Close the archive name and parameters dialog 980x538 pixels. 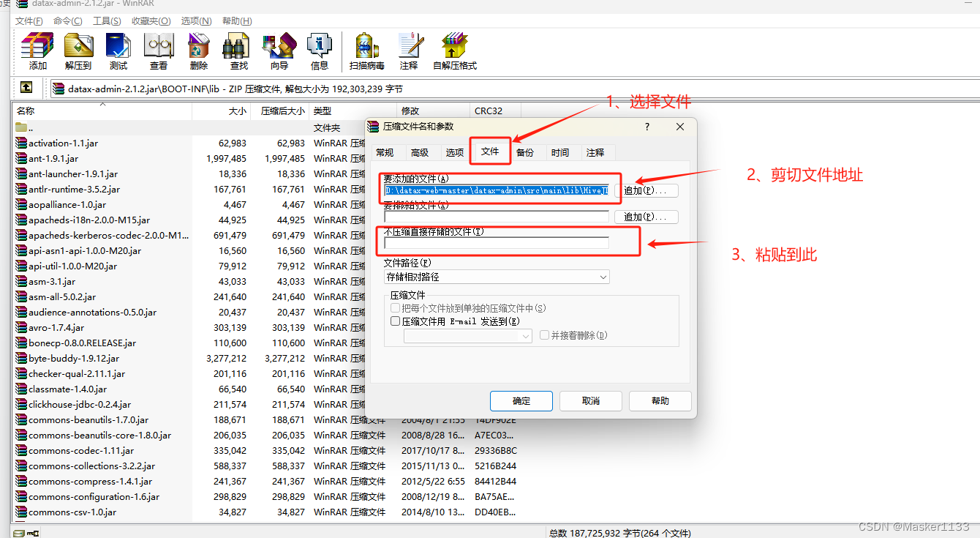click(680, 127)
